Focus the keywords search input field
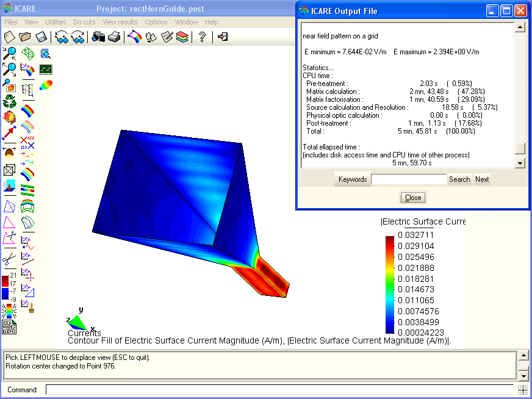The width and height of the screenshot is (532, 399). (409, 179)
